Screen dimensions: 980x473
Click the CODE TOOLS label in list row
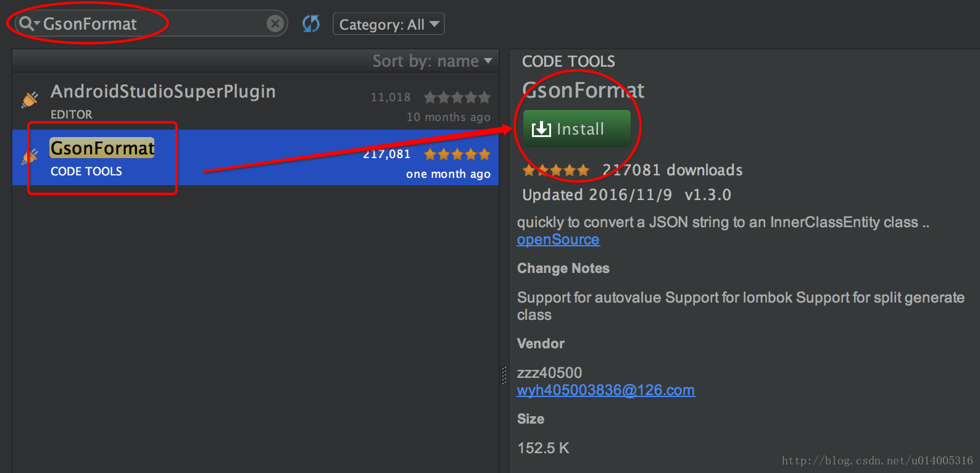tap(86, 172)
